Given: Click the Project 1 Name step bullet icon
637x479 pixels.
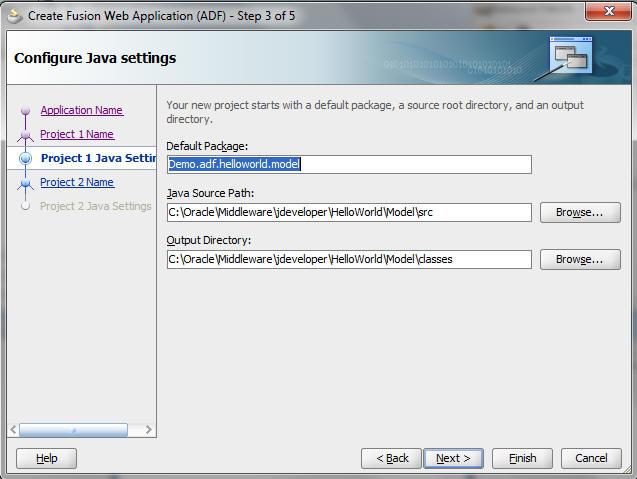Looking at the screenshot, I should [x=26, y=134].
